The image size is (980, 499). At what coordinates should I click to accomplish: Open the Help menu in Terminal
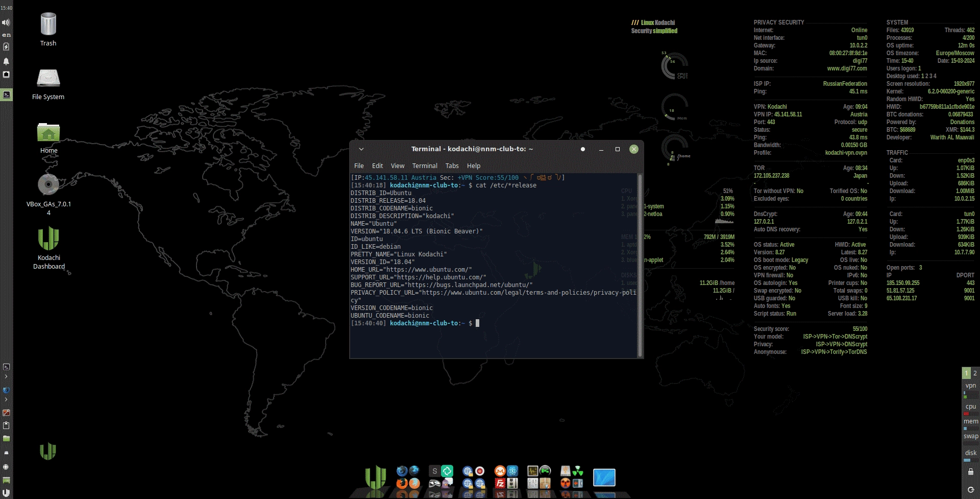point(474,166)
